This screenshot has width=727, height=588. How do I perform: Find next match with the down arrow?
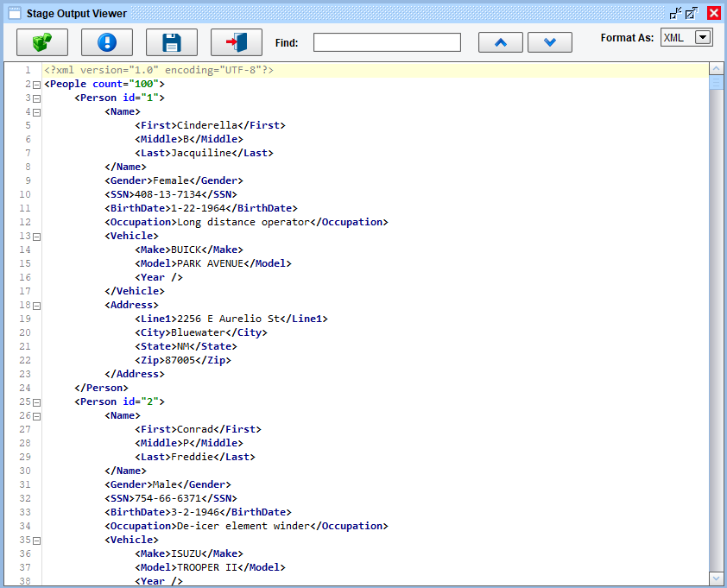[550, 42]
